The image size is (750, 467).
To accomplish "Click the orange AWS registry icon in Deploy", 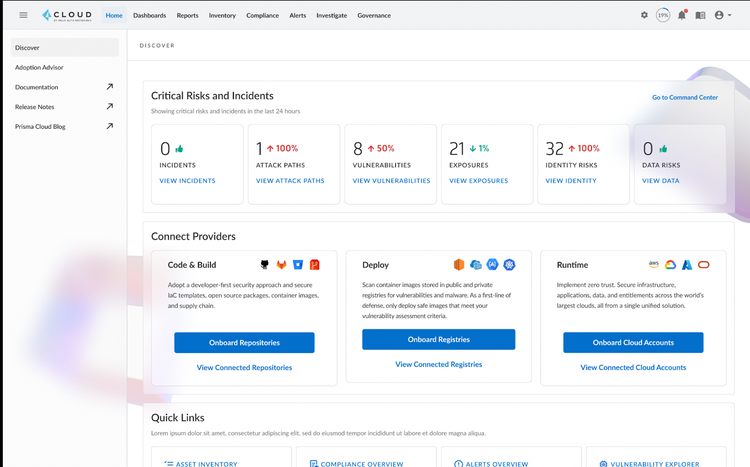I will point(459,265).
